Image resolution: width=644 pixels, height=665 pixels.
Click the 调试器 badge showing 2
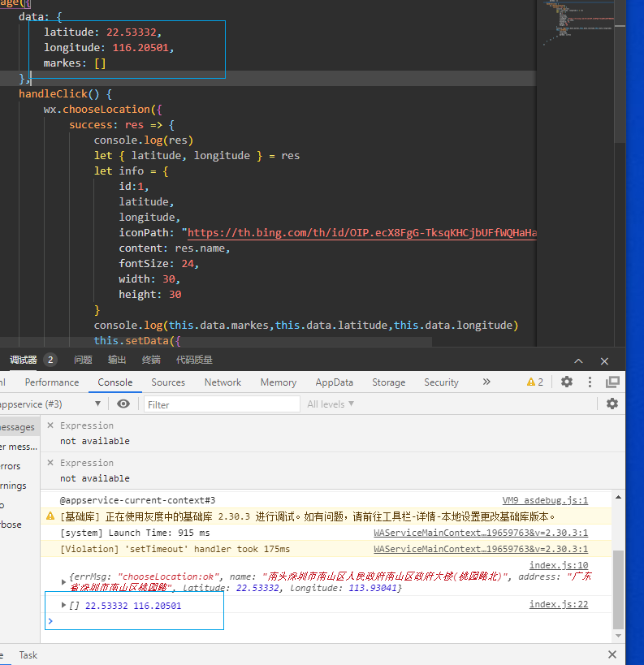tap(50, 360)
